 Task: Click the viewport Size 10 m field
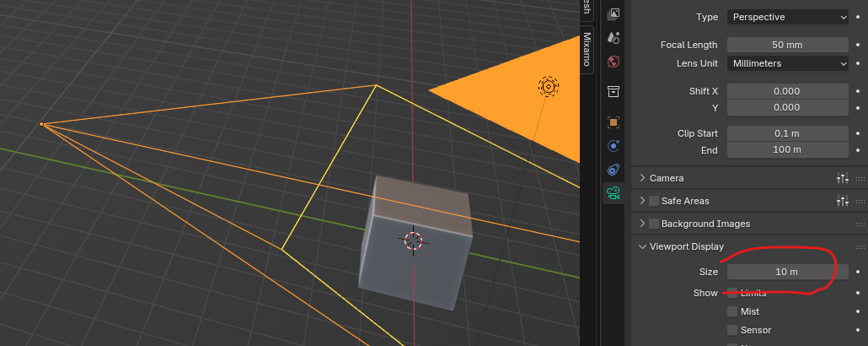click(788, 272)
